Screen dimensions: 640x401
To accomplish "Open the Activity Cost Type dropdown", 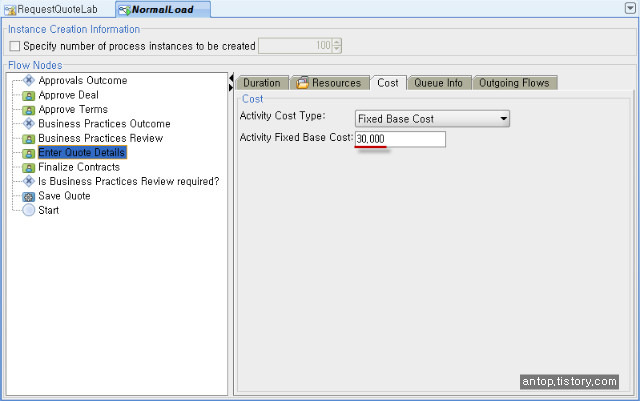I will (x=432, y=119).
